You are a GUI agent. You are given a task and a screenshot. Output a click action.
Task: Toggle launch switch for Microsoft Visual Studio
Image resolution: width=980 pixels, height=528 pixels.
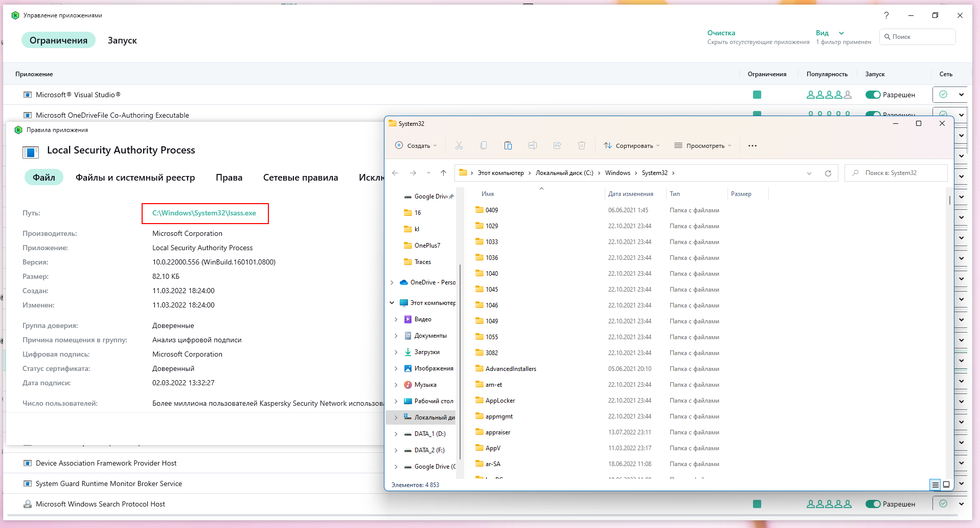(873, 95)
